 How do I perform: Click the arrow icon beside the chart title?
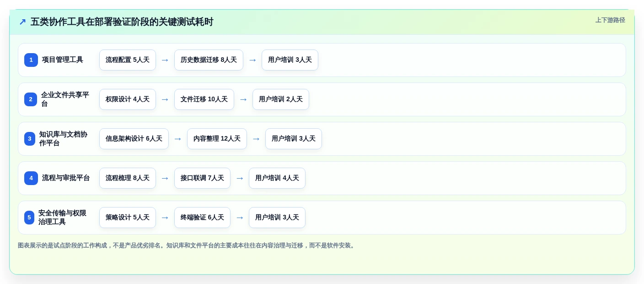click(x=22, y=22)
